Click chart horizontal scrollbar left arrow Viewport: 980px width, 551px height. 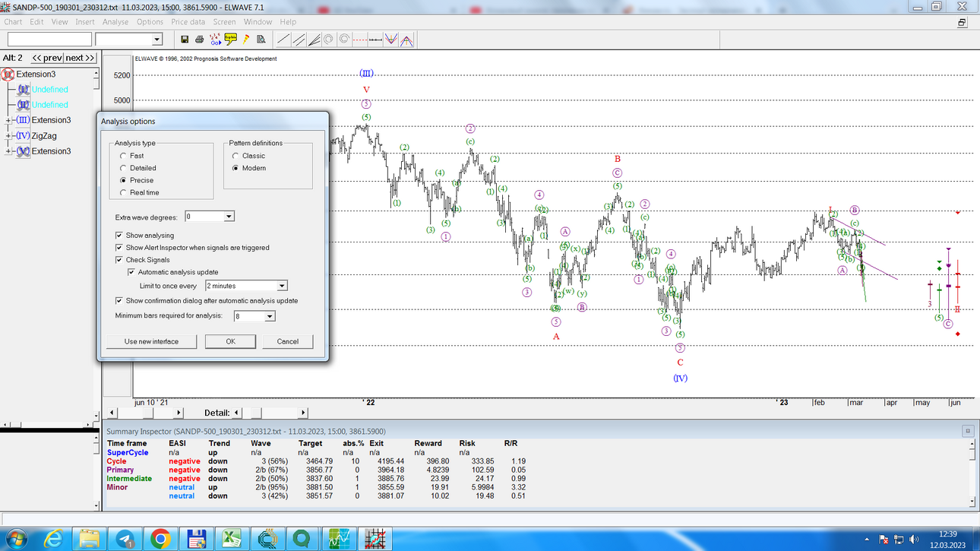(x=112, y=413)
